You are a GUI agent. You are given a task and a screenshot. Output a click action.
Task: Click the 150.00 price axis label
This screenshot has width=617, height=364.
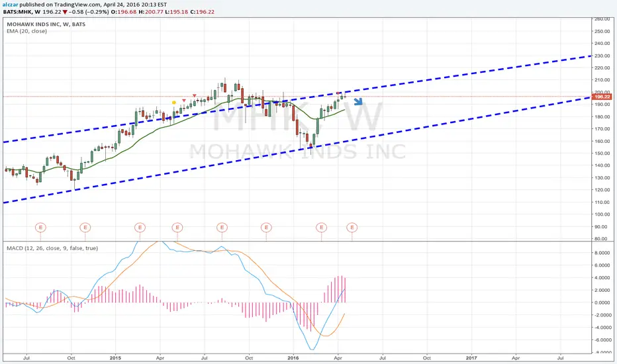pyautogui.click(x=602, y=154)
